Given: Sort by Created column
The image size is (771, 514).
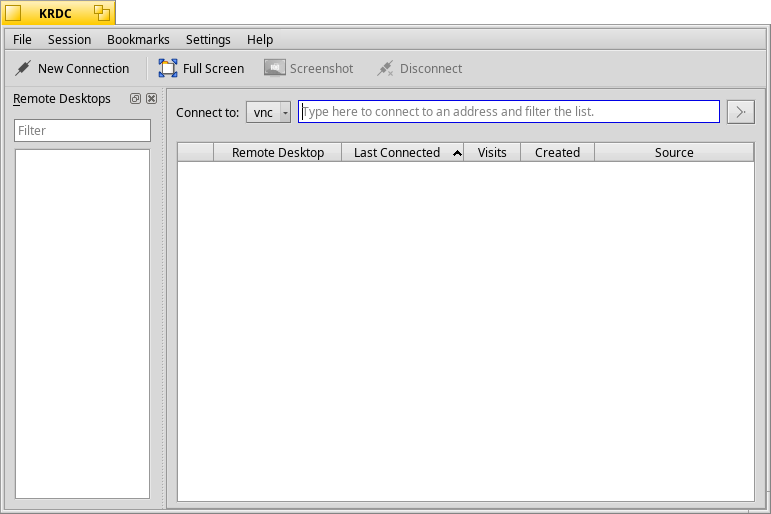Looking at the screenshot, I should pyautogui.click(x=558, y=152).
